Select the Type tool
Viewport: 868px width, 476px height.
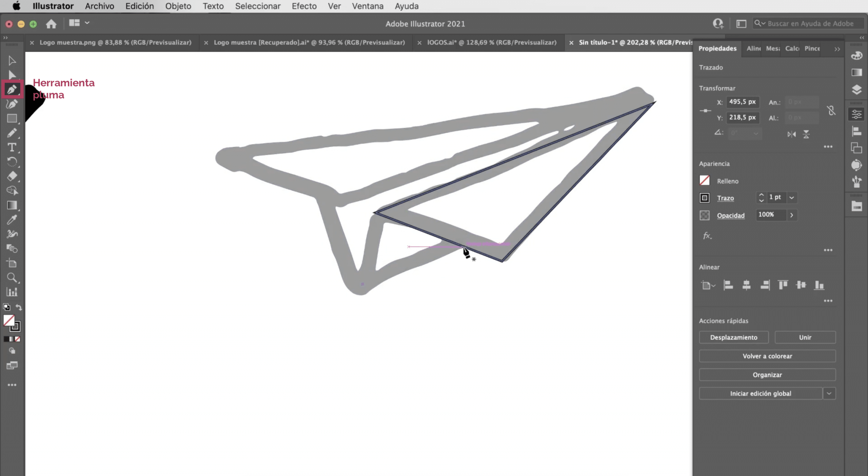pos(12,147)
